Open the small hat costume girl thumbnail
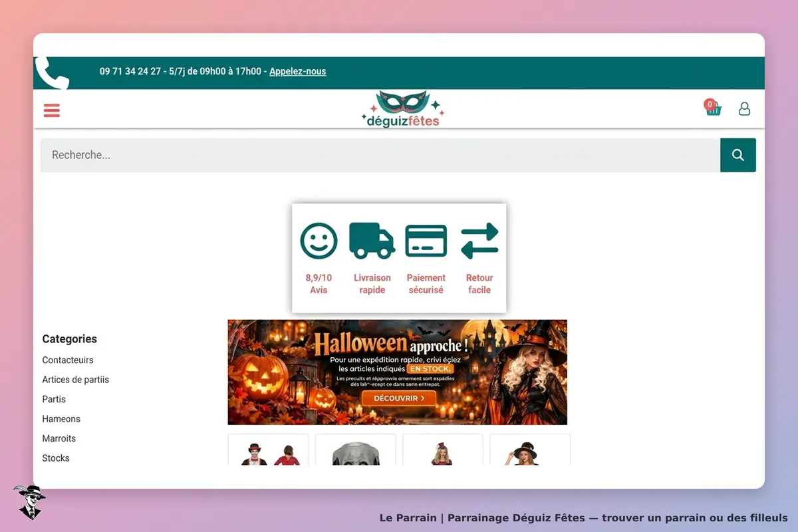The height and width of the screenshot is (532, 798). pyautogui.click(x=443, y=450)
